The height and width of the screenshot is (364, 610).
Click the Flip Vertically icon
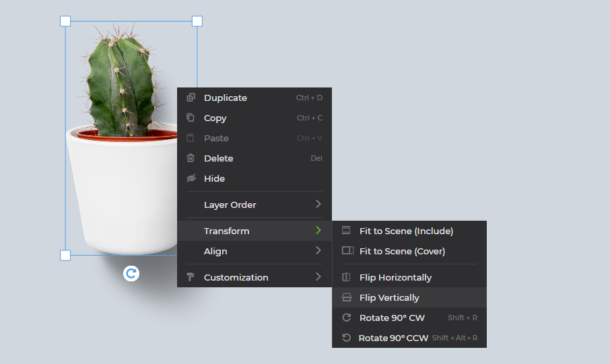(347, 297)
